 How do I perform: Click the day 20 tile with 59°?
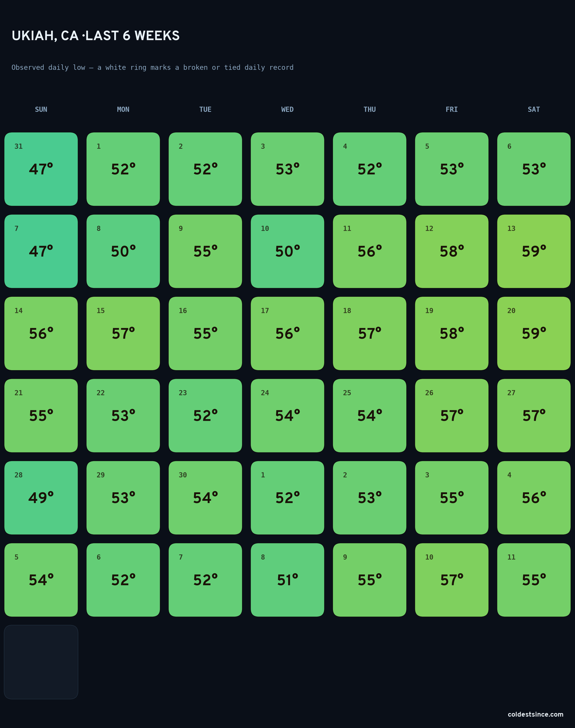[x=534, y=333]
